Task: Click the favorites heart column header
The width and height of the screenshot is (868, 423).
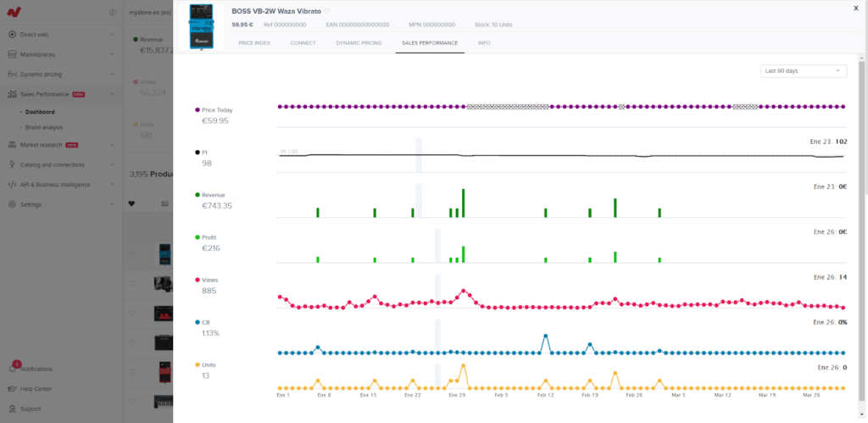Action: pyautogui.click(x=131, y=203)
